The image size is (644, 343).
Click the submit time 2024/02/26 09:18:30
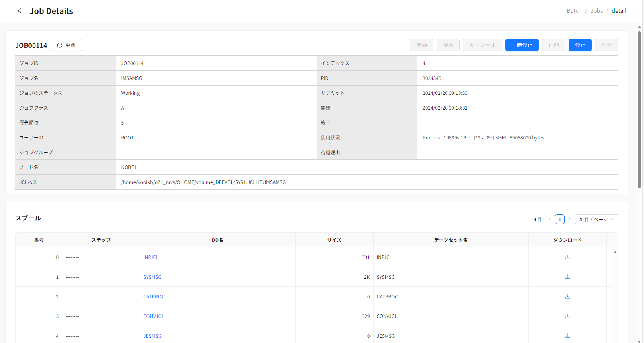pyautogui.click(x=445, y=93)
